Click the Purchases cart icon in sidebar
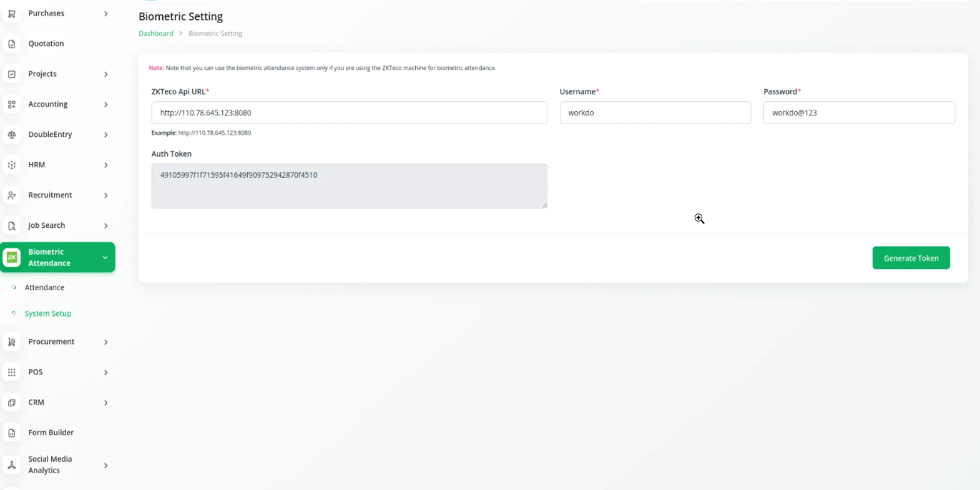The height and width of the screenshot is (490, 980). (12, 14)
